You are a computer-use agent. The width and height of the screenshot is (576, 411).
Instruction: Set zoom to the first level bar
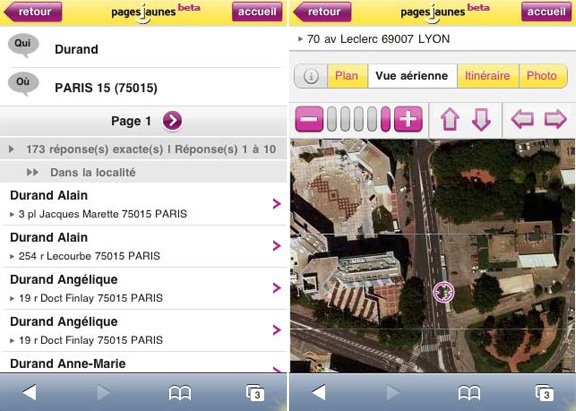tap(332, 119)
